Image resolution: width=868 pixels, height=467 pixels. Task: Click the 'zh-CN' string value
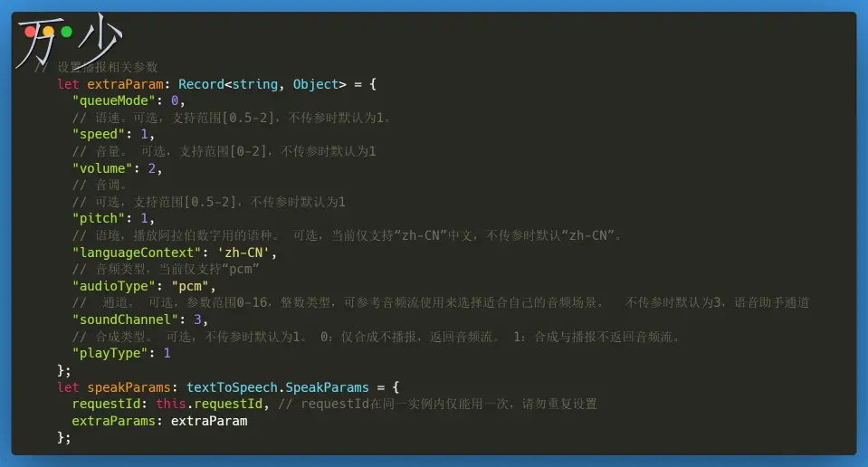246,253
